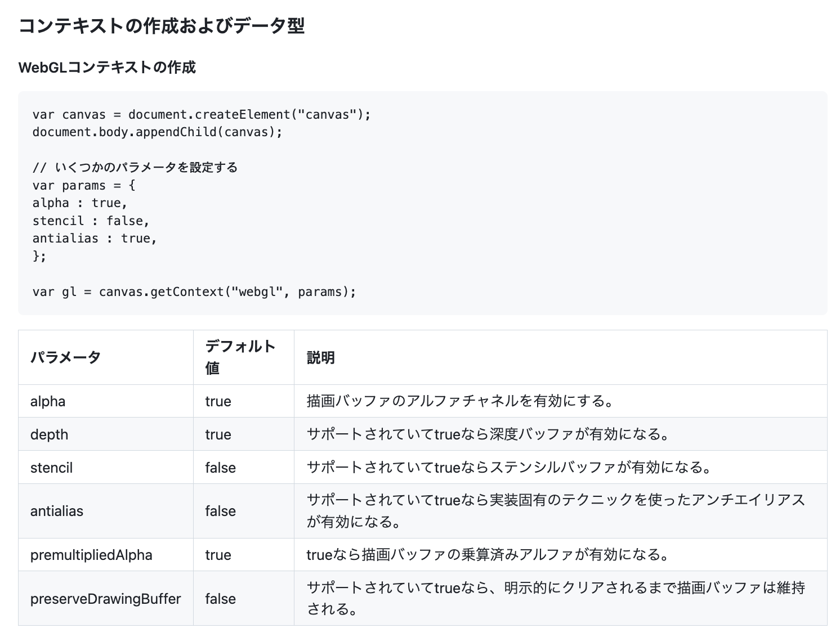Click the preserveDrawingBuffer table cell

point(105,599)
